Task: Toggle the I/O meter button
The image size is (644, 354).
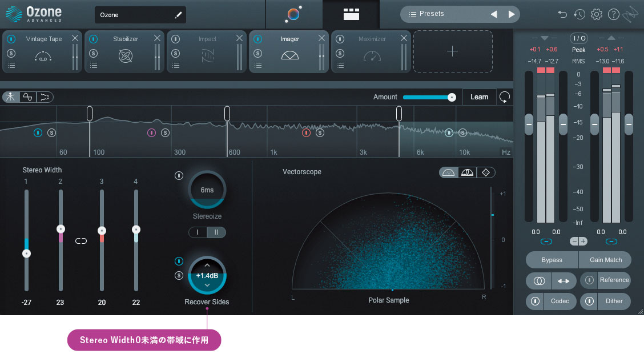Action: click(x=579, y=38)
